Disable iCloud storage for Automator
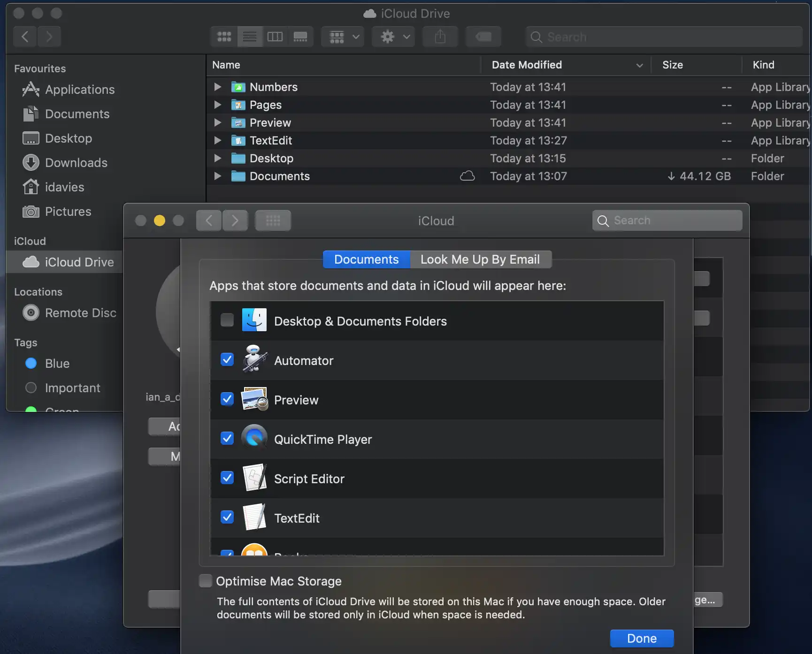This screenshot has height=654, width=812. 227,359
